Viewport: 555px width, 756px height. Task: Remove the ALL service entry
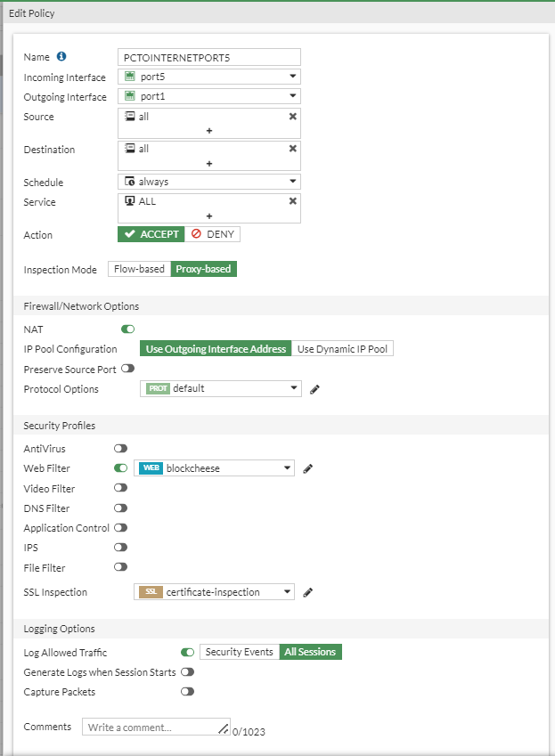(x=292, y=201)
